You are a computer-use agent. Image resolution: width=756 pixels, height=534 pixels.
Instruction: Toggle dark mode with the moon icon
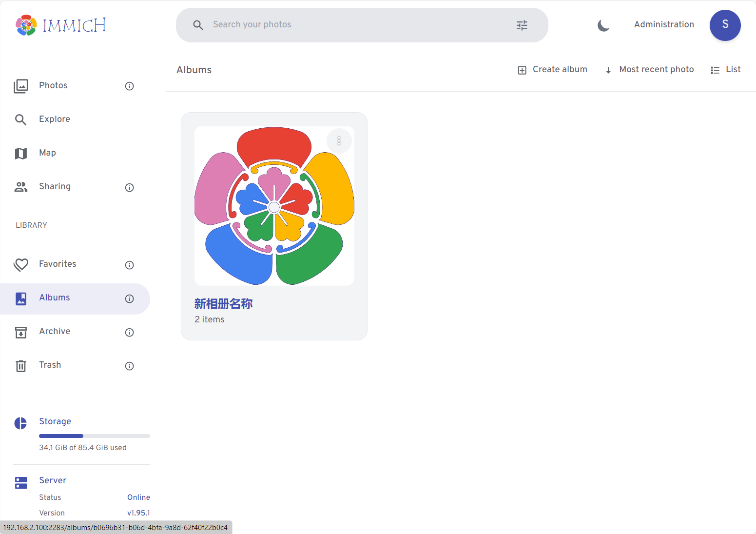click(x=603, y=25)
